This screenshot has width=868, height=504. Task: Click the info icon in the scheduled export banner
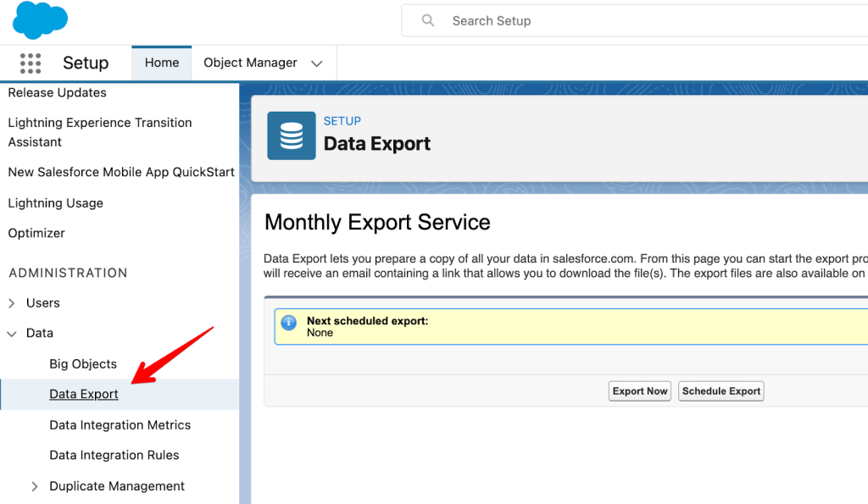(x=287, y=322)
